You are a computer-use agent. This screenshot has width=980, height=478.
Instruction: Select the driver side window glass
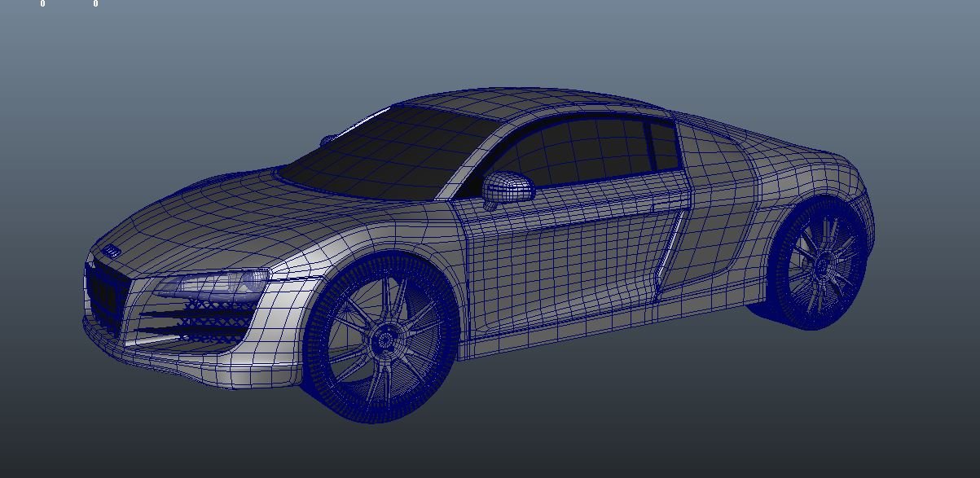595,151
